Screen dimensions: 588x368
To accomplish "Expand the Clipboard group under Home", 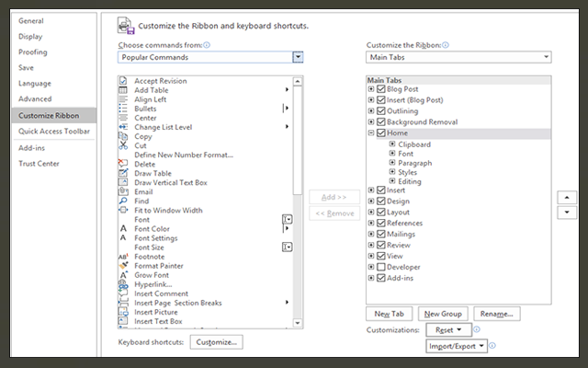I will [x=392, y=144].
